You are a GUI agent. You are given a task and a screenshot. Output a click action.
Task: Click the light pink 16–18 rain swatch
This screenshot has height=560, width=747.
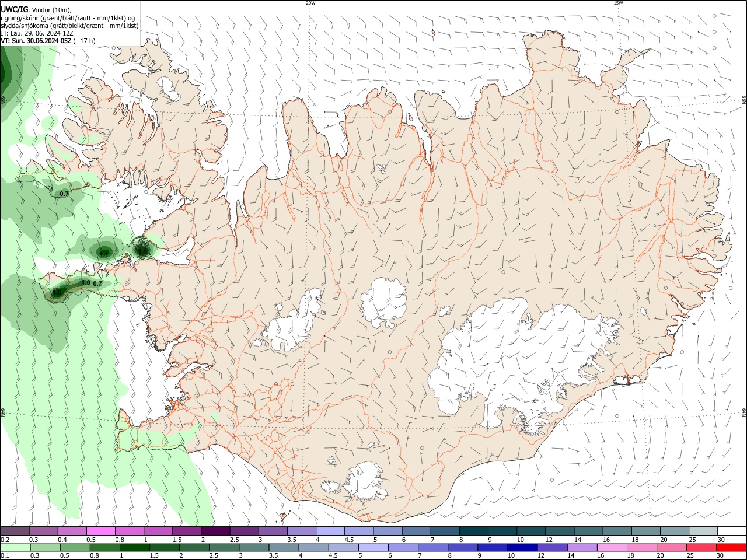point(612,548)
